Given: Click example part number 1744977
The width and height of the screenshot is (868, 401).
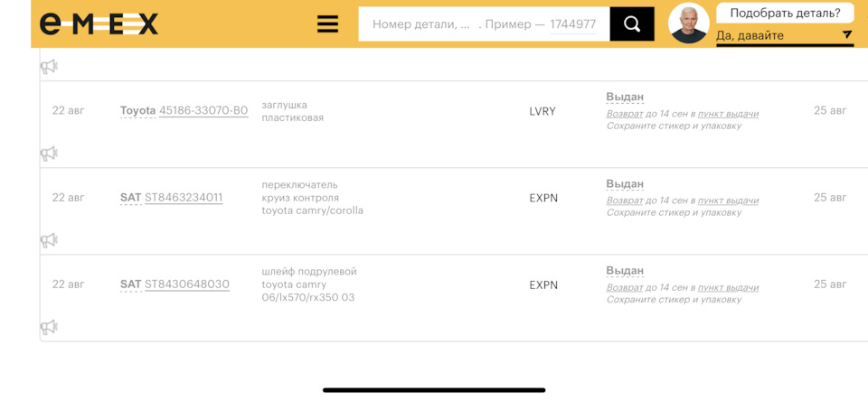Looking at the screenshot, I should click(x=573, y=24).
